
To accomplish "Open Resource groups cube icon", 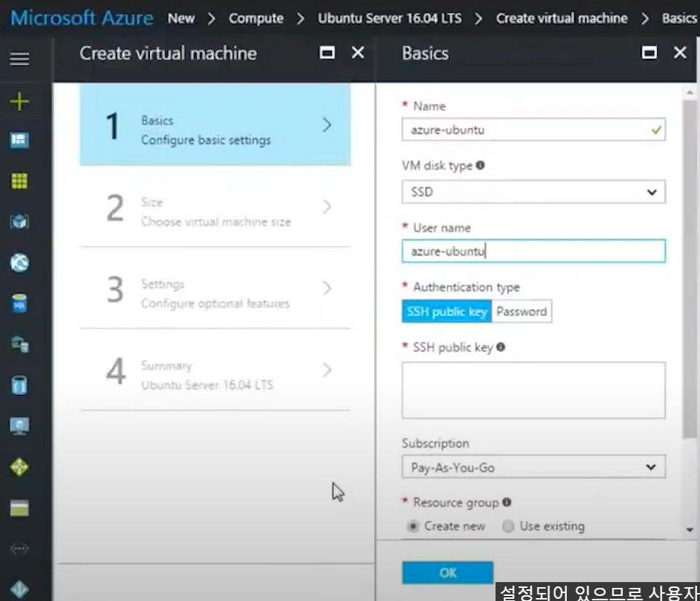I will pyautogui.click(x=20, y=221).
